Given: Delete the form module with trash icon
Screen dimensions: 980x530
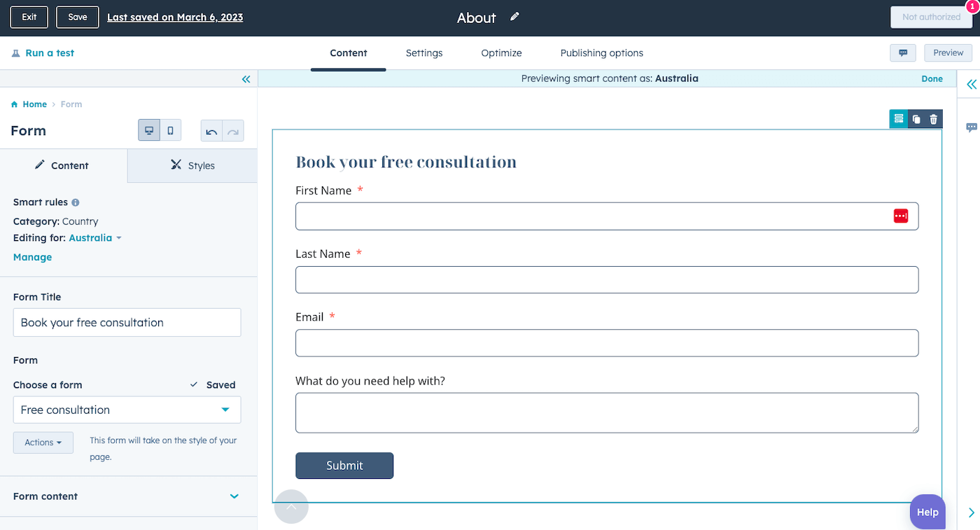Looking at the screenshot, I should pos(933,119).
